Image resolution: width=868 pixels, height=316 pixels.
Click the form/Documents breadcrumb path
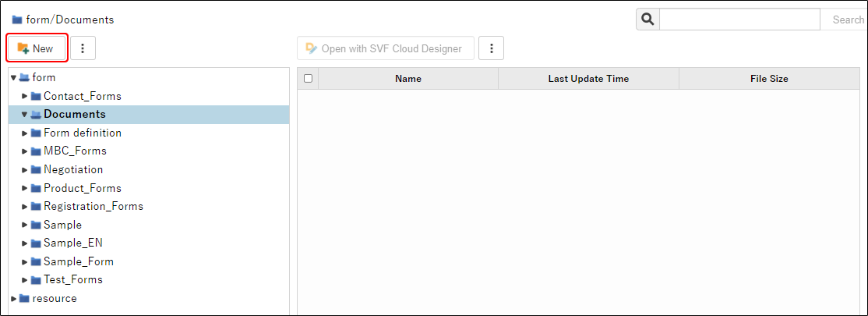[70, 20]
